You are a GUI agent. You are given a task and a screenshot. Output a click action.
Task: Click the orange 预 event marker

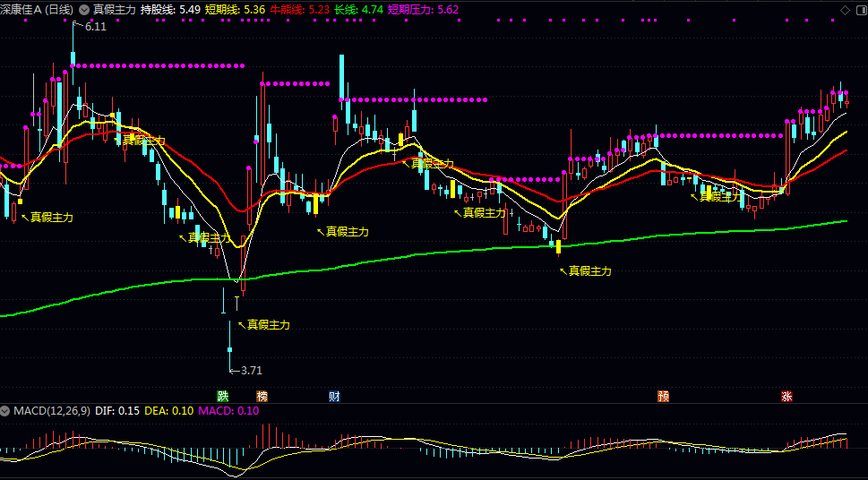coord(663,396)
